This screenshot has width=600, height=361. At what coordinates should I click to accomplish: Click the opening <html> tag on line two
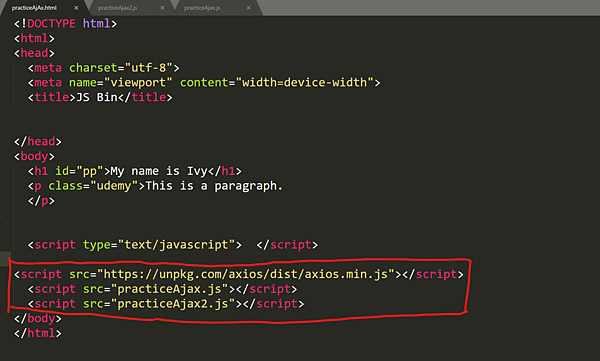[34, 38]
